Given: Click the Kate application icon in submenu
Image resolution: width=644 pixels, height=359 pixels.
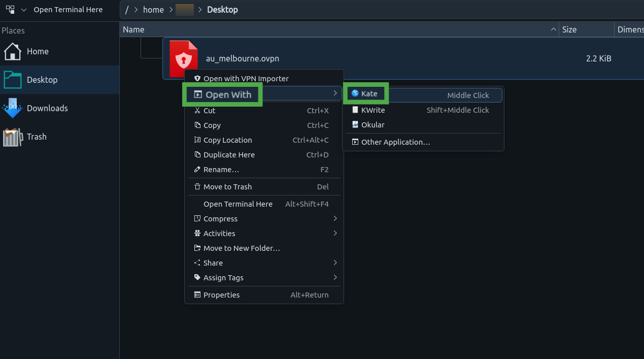Looking at the screenshot, I should tap(355, 93).
